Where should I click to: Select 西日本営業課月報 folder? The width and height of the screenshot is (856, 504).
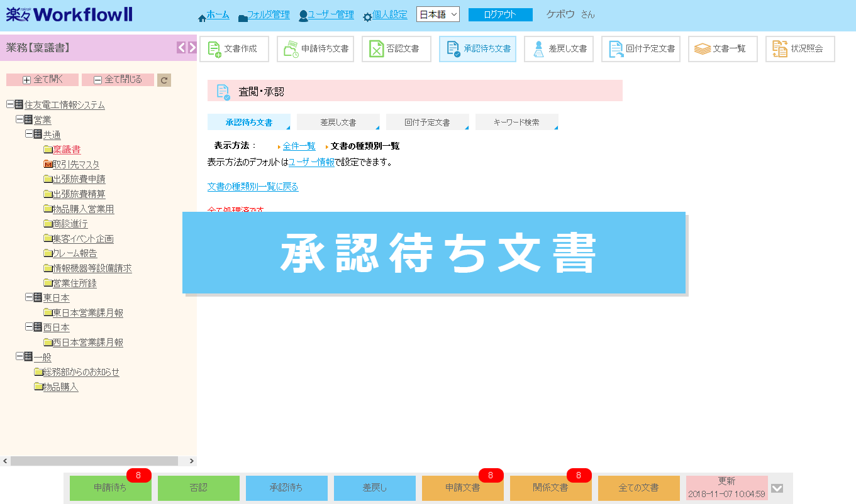pos(88,342)
